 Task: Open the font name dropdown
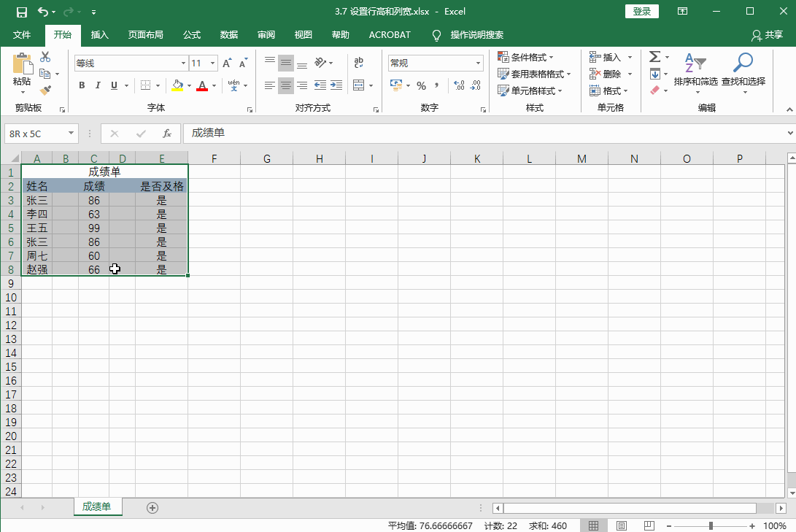tap(182, 63)
